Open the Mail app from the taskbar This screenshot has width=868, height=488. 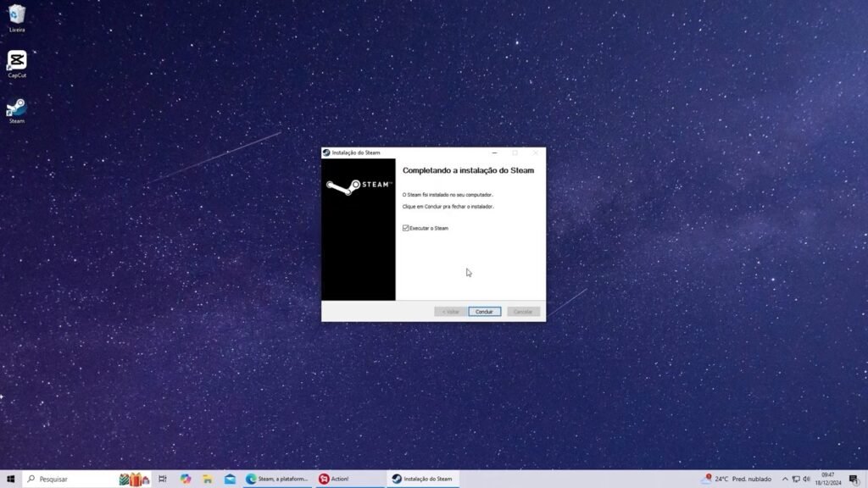[231, 480]
